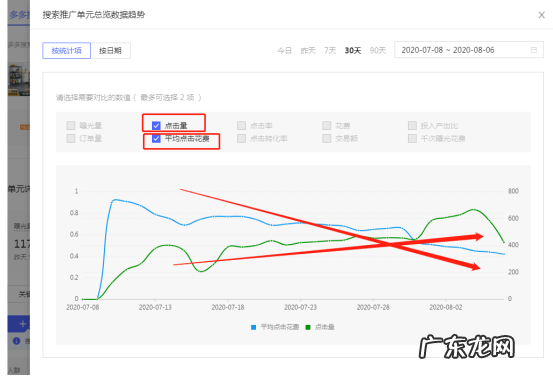The height and width of the screenshot is (376, 553).
Task: Enable the 曝光量 checkbox
Action: [x=71, y=126]
